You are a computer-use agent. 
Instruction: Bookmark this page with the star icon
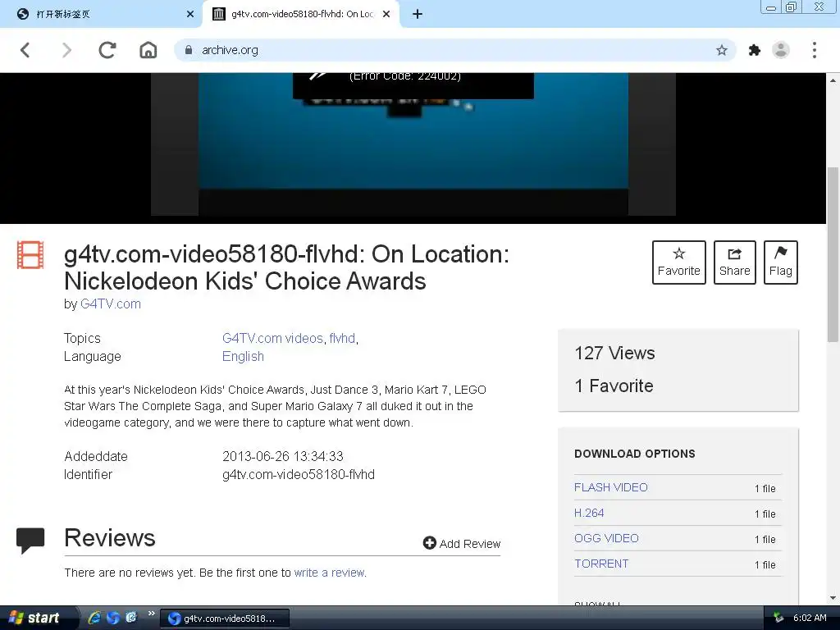(722, 50)
